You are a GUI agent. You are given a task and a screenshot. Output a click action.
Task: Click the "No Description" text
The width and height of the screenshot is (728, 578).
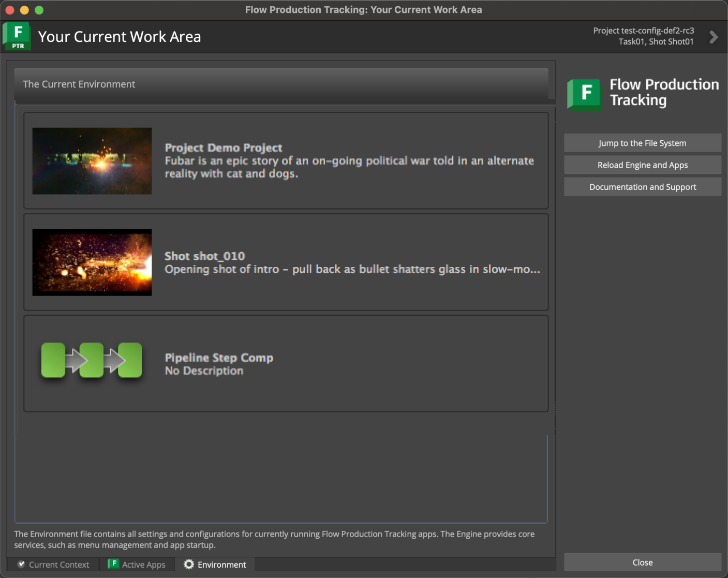[204, 370]
